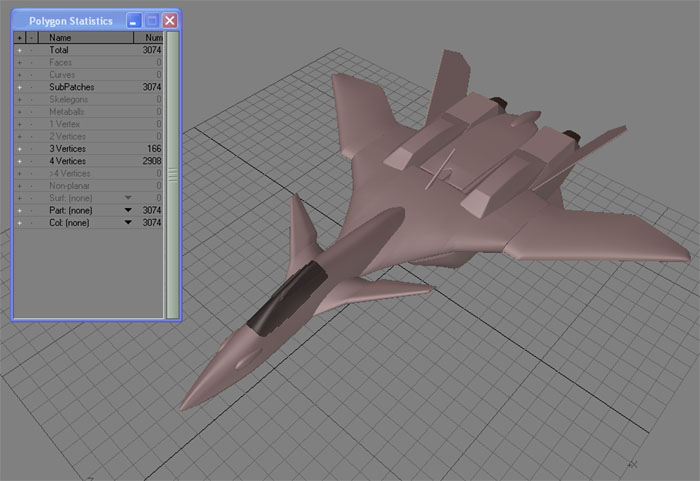The image size is (700, 481).
Task: Click the plus sign beside Skelegons
Action: pyautogui.click(x=20, y=100)
